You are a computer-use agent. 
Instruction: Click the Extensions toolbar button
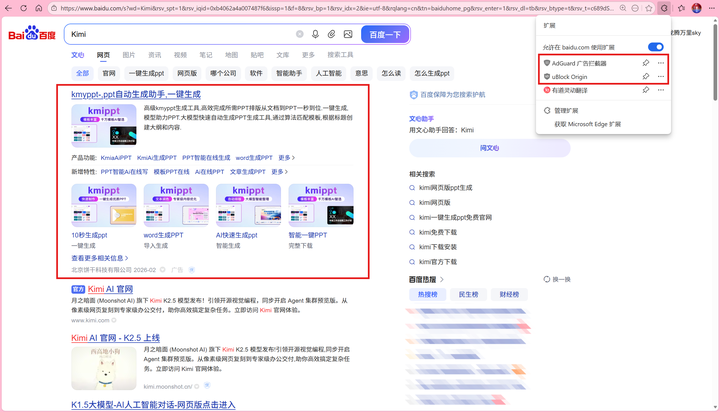pos(664,8)
